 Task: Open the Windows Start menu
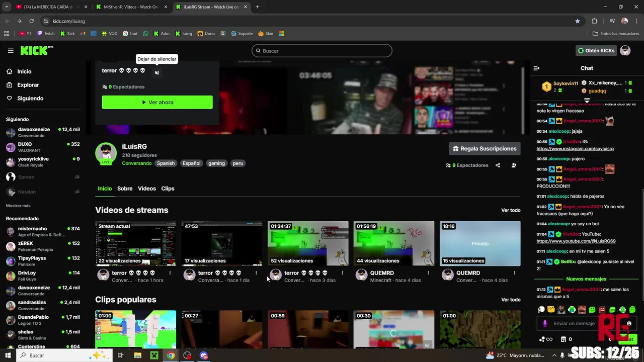[8, 355]
